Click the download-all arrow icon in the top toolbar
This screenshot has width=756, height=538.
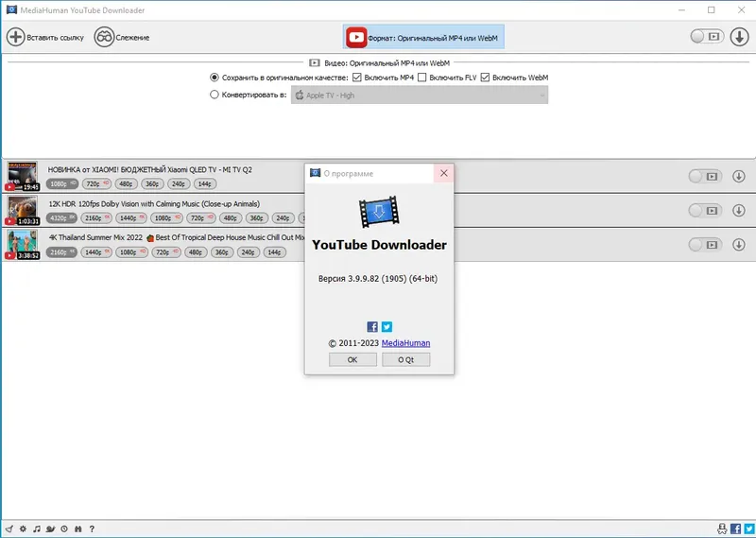pyautogui.click(x=739, y=37)
